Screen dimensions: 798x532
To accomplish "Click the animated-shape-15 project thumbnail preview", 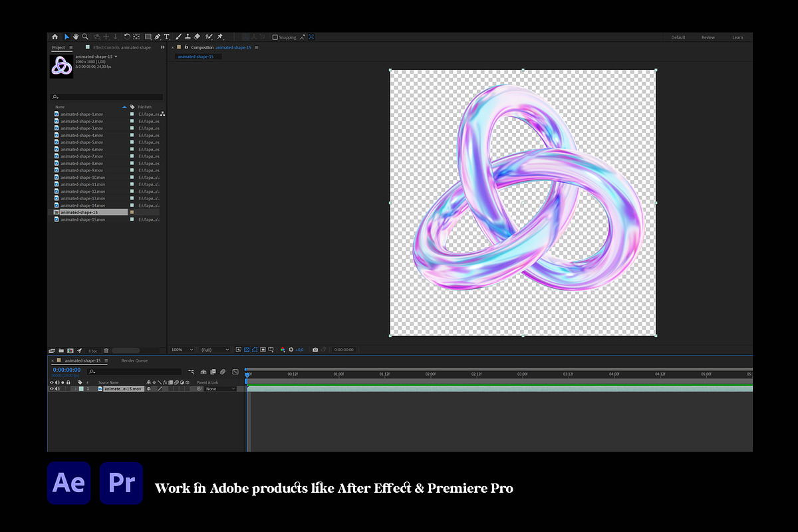I will [61, 66].
